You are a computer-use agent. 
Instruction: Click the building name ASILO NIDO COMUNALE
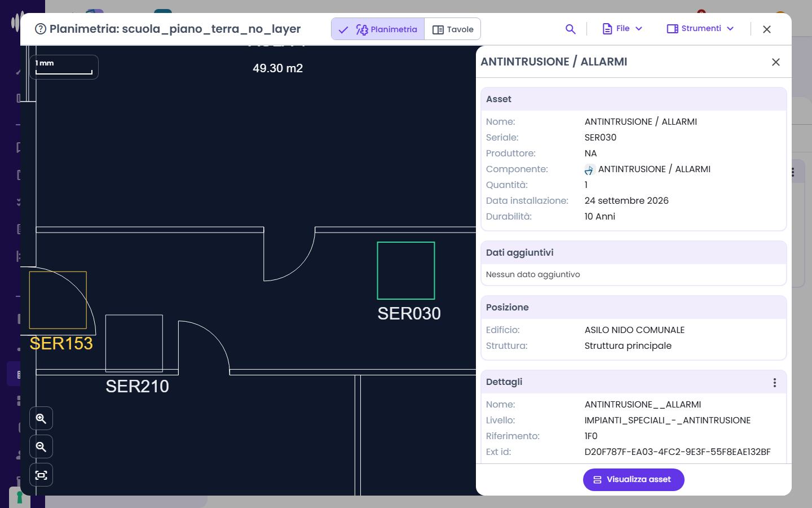coord(634,330)
